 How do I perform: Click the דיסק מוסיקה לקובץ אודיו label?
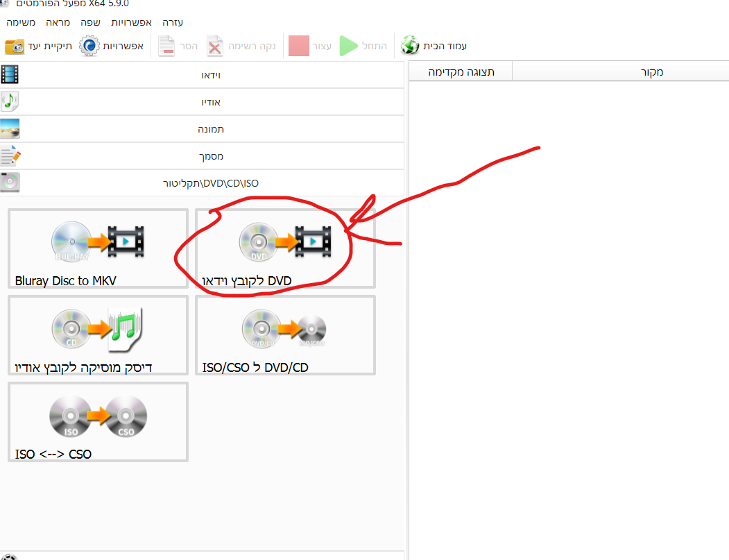point(84,368)
